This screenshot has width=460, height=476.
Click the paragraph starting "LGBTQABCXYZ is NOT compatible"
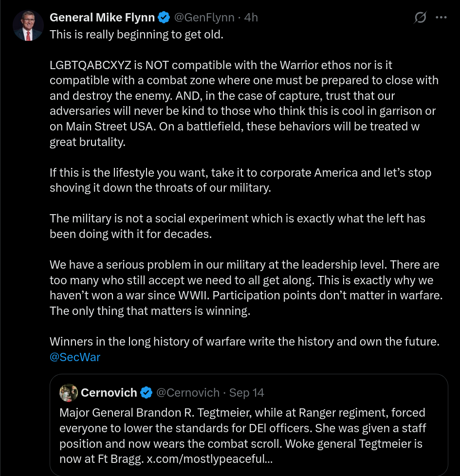coord(243,103)
